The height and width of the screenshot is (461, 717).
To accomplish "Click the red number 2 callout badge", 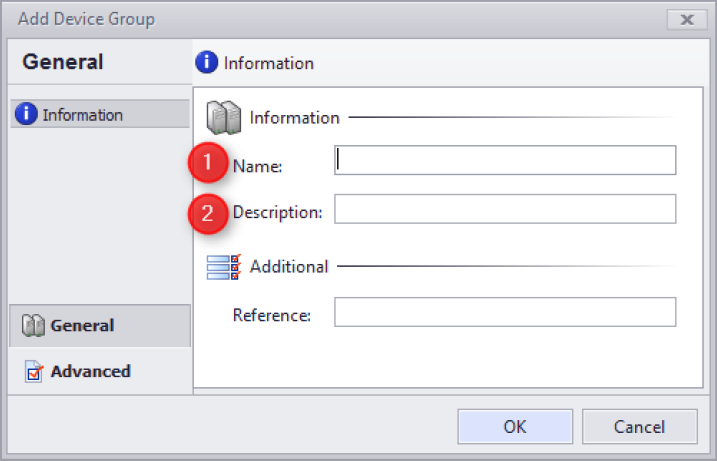I will pos(208,212).
